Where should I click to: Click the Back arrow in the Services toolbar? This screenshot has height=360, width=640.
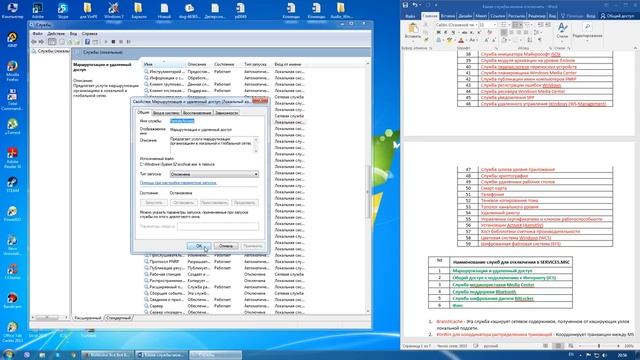tap(34, 42)
